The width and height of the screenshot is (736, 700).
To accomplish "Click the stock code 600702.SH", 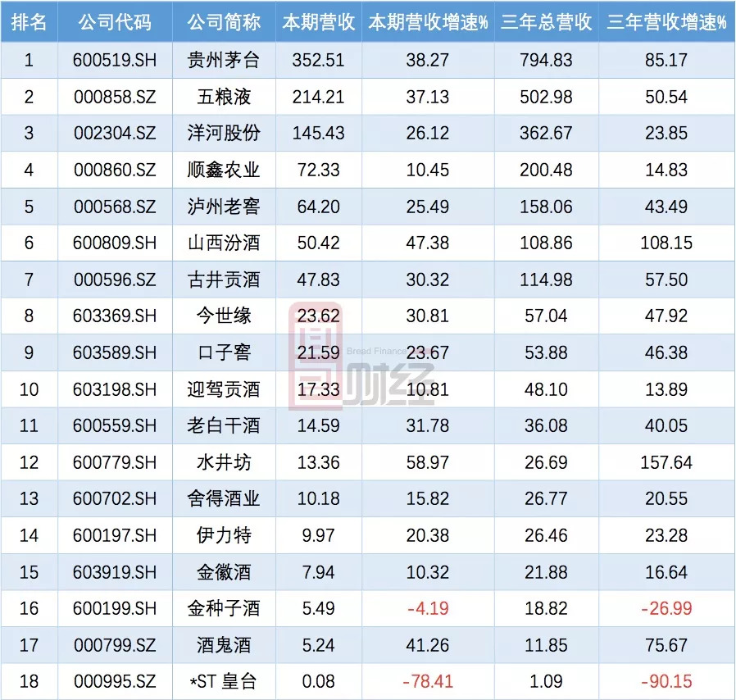I will click(115, 498).
